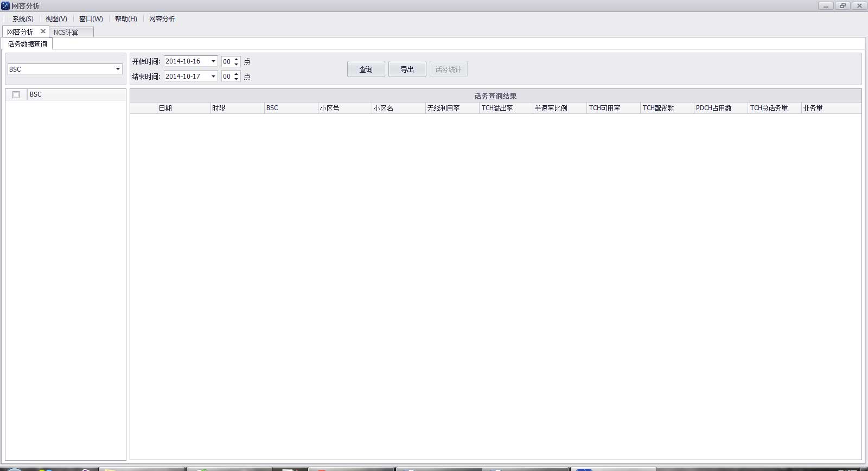Close the 网容分析 document tab

pyautogui.click(x=43, y=31)
